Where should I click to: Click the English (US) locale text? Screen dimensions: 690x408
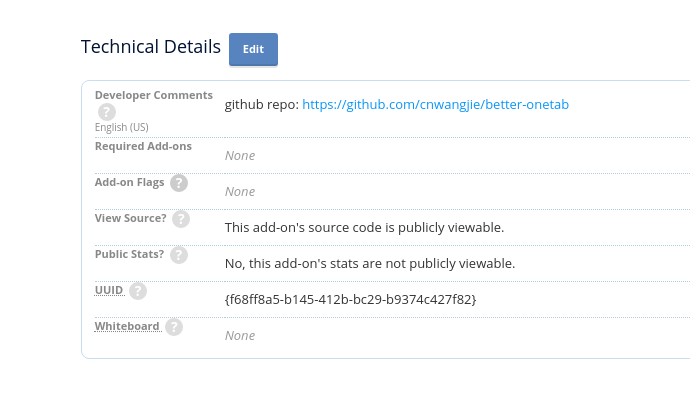tap(121, 127)
